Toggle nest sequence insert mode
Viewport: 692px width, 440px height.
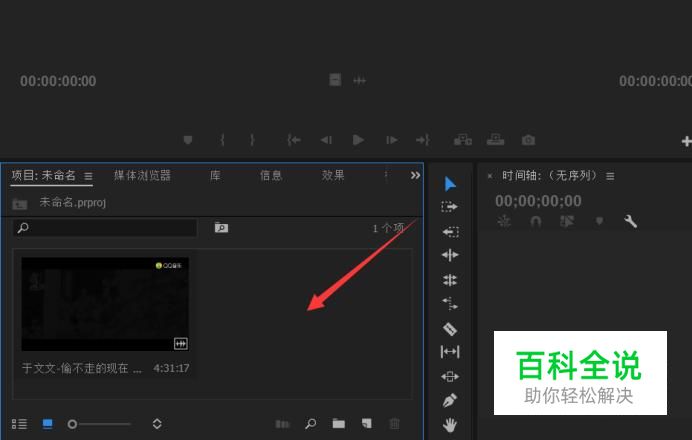point(504,221)
